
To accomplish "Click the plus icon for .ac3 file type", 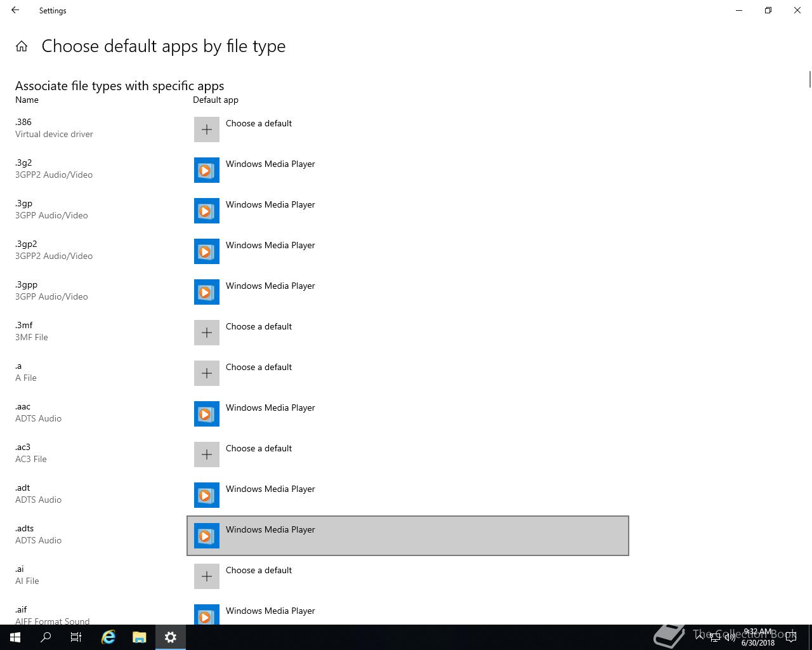I will tap(207, 454).
